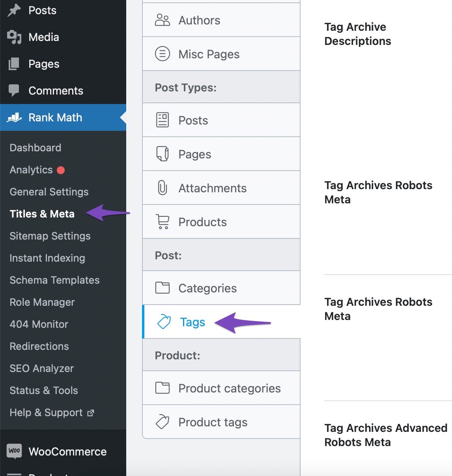
Task: Click the Tags label icon
Action: click(x=164, y=322)
